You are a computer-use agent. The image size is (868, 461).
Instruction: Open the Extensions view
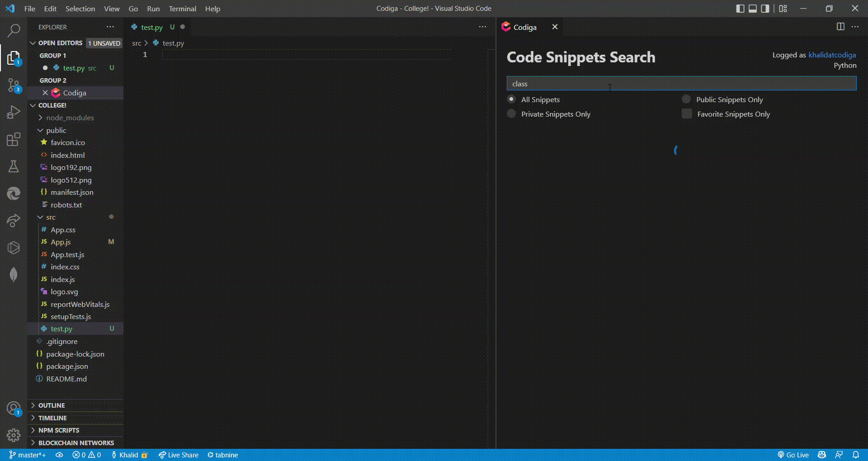14,139
